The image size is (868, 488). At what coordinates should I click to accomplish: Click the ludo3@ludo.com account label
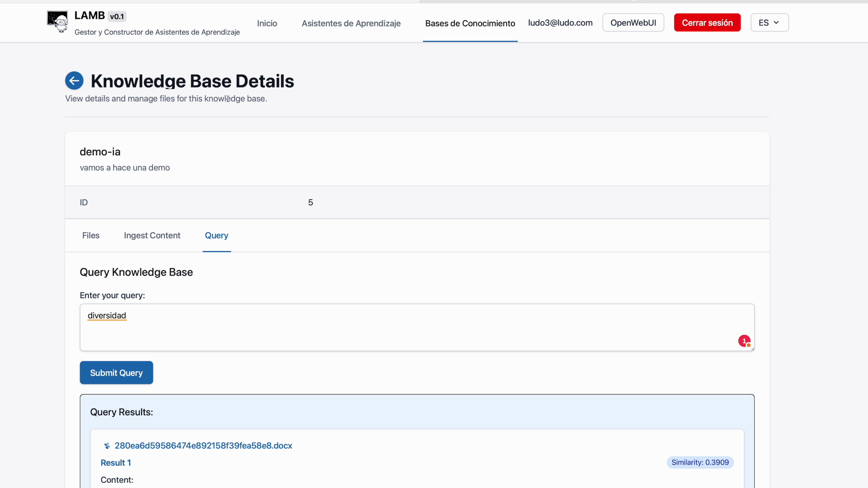[560, 23]
